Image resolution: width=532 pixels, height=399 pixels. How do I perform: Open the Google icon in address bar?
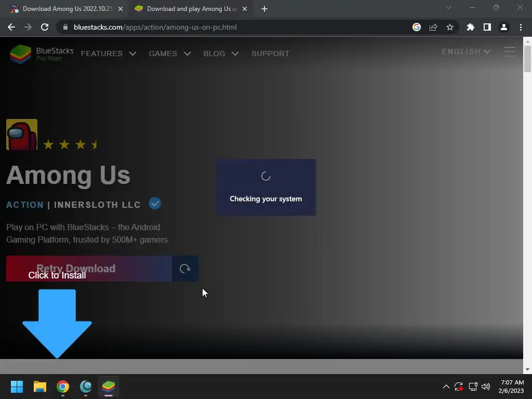click(417, 27)
